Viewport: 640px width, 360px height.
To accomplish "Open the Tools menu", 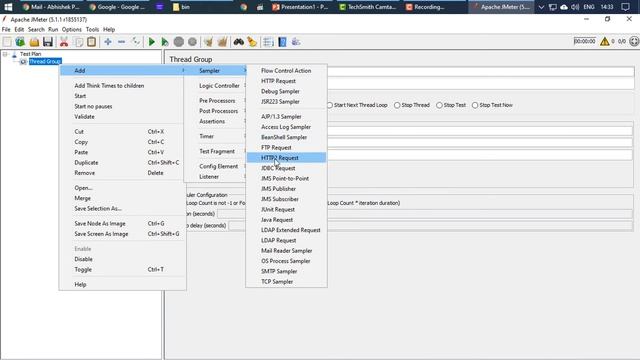I will 92,29.
